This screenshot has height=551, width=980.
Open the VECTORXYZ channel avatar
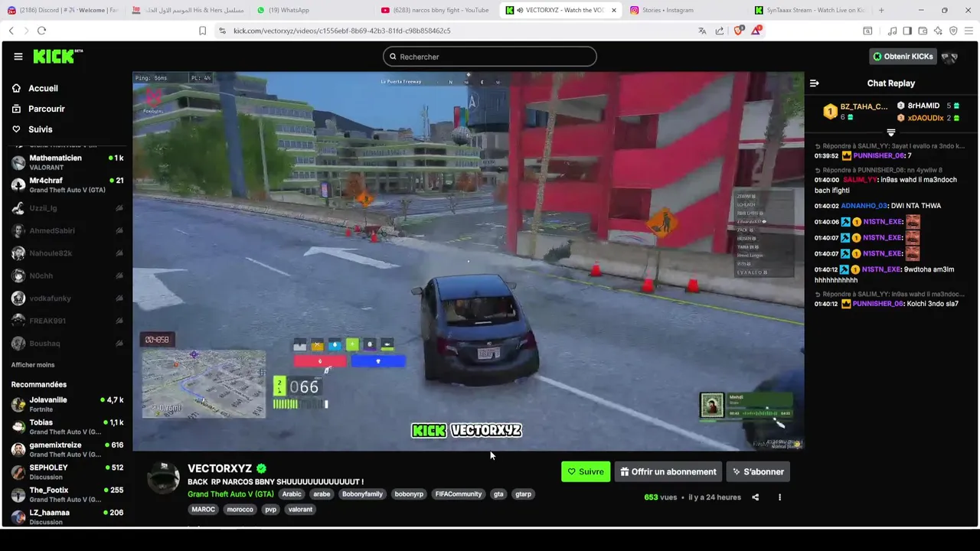click(164, 478)
